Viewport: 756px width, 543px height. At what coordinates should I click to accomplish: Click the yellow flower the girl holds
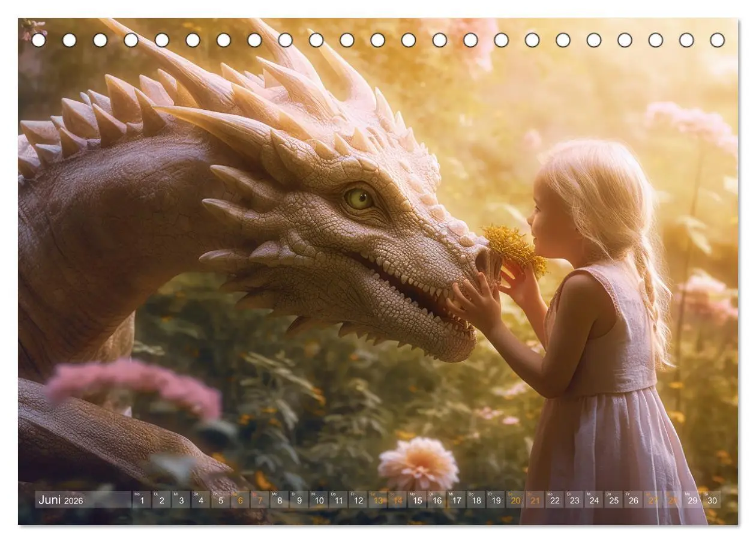point(515,249)
